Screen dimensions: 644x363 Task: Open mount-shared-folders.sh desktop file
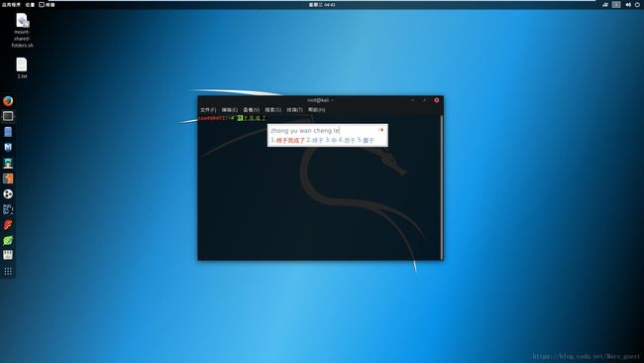(22, 31)
